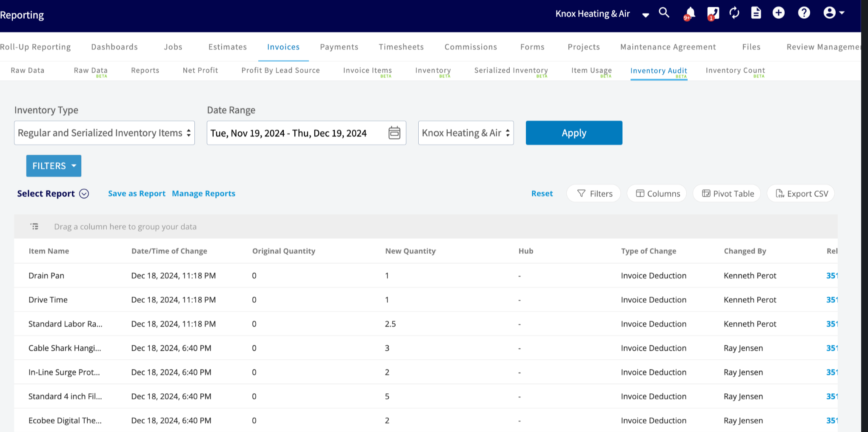Switch to Dashboards tab
The image size is (868, 432).
[x=114, y=47]
